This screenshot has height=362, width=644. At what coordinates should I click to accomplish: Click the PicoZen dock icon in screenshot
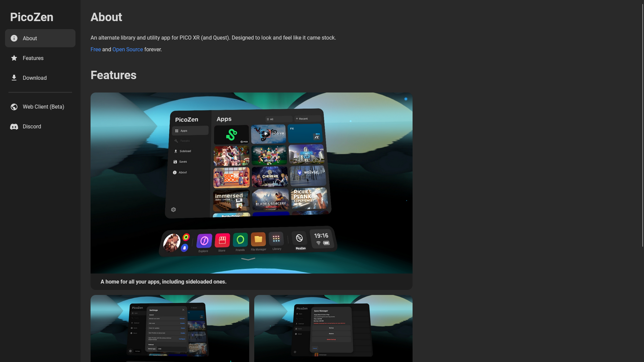[300, 238]
